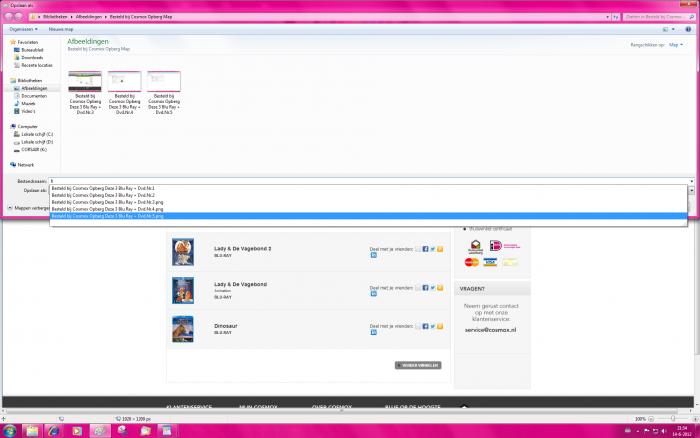Launch Internet Explorer from taskbar
Viewport: 700px width, 438px height.
(54, 431)
